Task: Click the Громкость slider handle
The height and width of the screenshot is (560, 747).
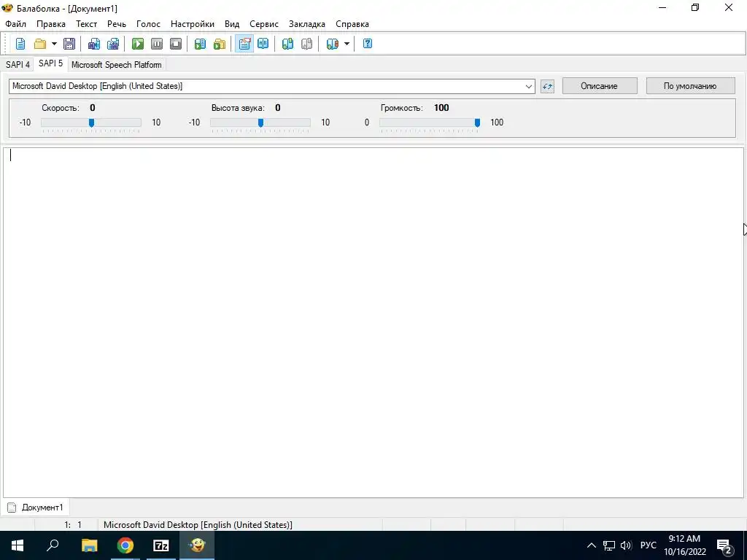Action: pos(477,122)
